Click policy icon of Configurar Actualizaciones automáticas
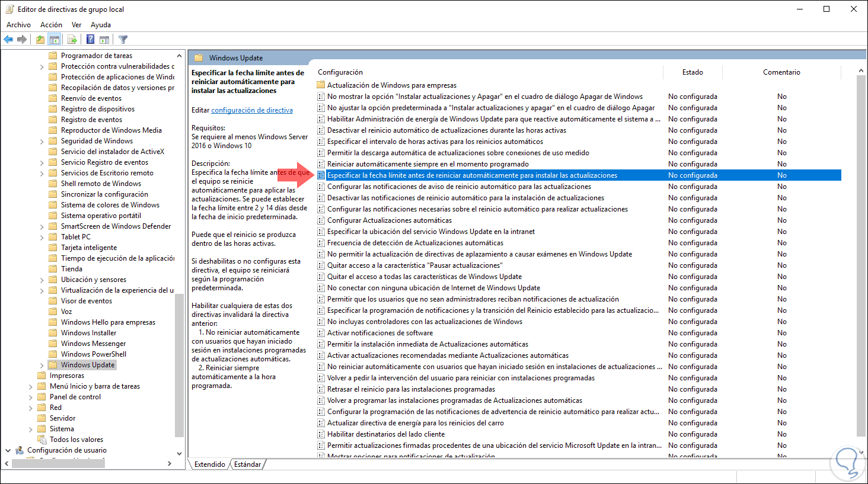This screenshot has height=484, width=868. click(x=321, y=220)
